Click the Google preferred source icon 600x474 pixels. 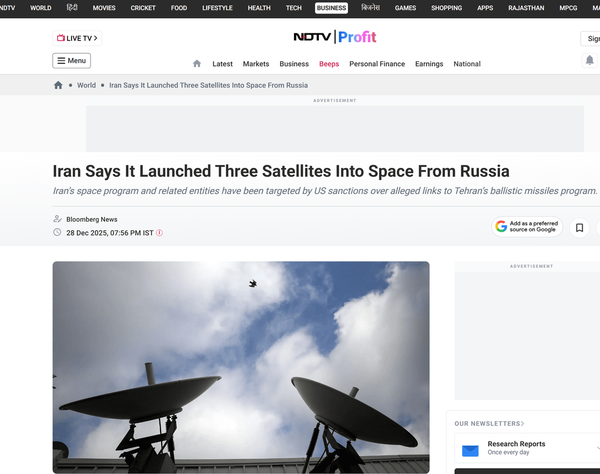[x=501, y=228]
